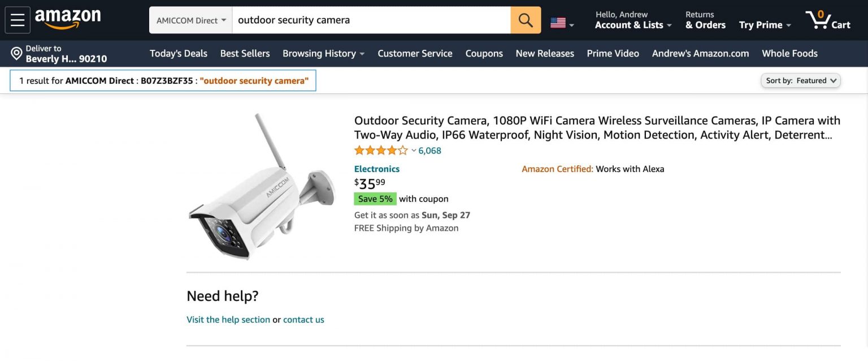Open the shopping Cart
The width and height of the screenshot is (868, 361).
point(828,20)
